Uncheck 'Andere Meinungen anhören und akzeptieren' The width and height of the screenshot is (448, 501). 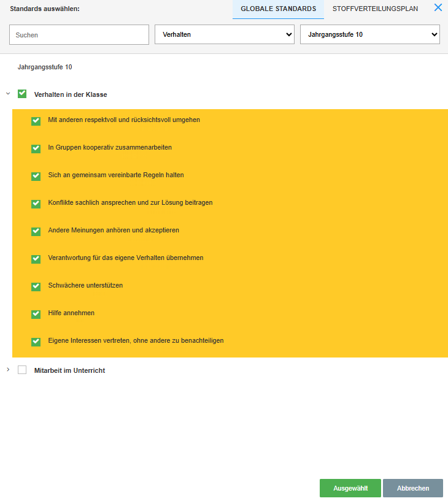(36, 231)
